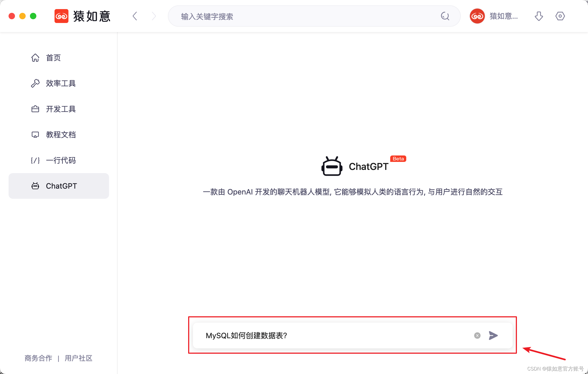Screen dimensions: 588x374
Task: Select ChatGPT in the sidebar
Action: [59, 186]
